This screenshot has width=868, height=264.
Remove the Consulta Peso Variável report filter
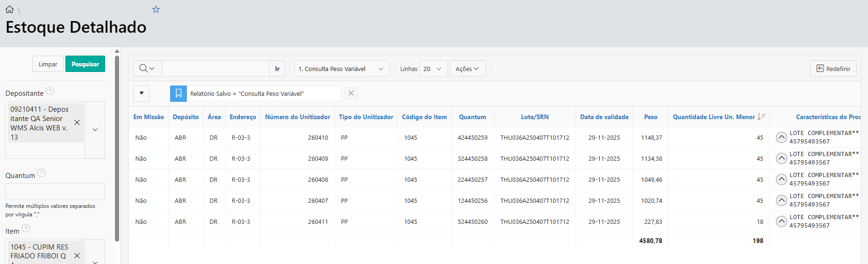351,93
